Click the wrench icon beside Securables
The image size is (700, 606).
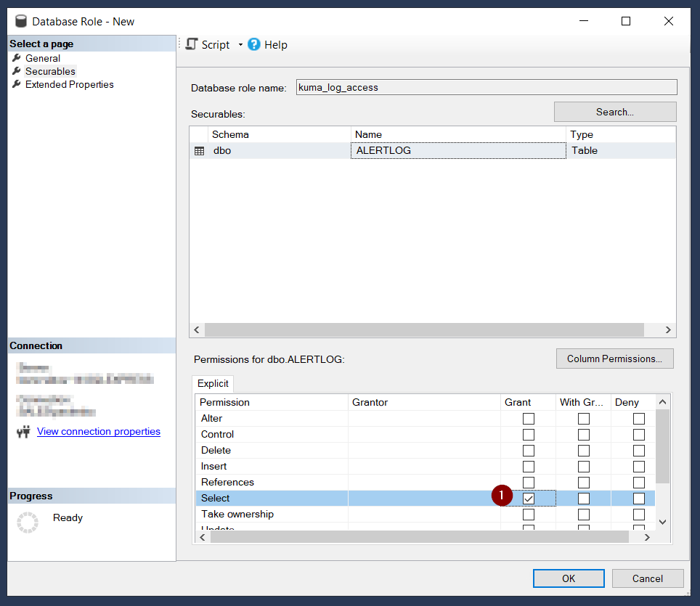(17, 71)
